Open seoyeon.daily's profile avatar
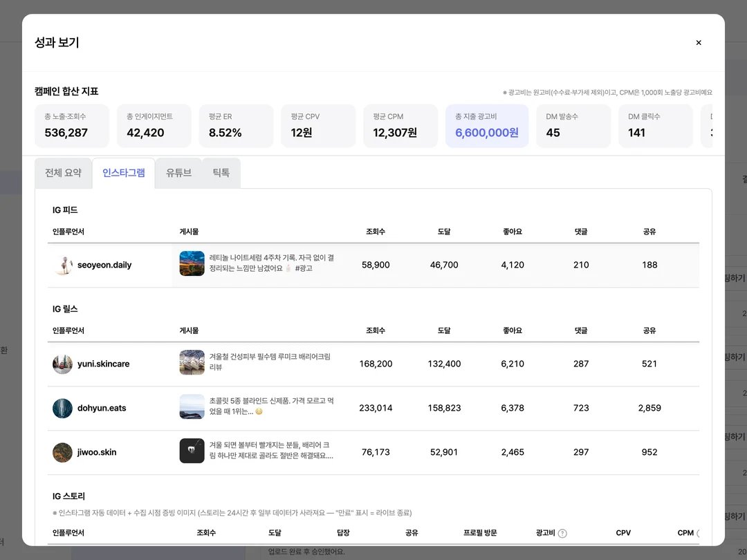This screenshot has height=560, width=747. coord(62,265)
